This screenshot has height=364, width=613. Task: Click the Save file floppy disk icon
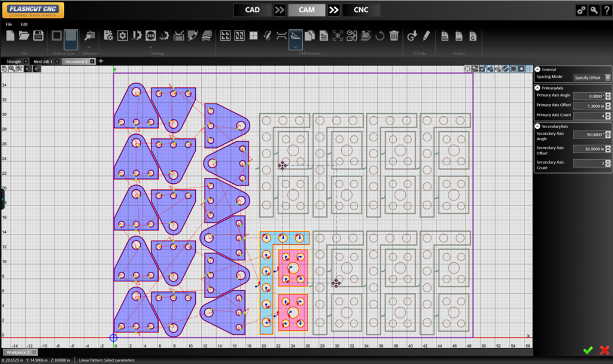pyautogui.click(x=38, y=36)
